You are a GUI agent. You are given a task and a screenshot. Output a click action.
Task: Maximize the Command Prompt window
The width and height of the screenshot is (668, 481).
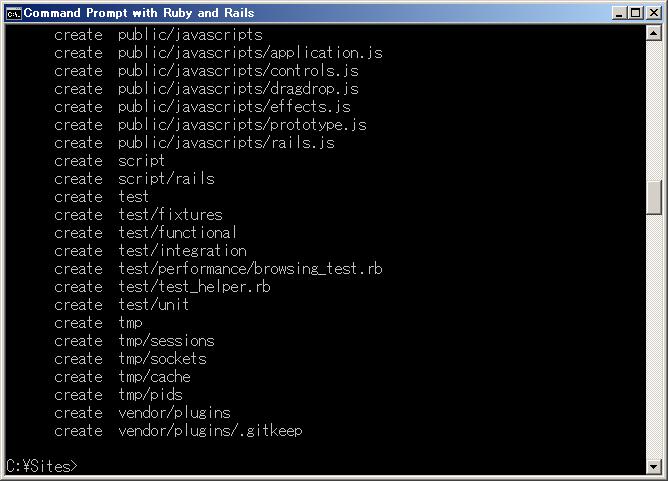pyautogui.click(x=635, y=13)
